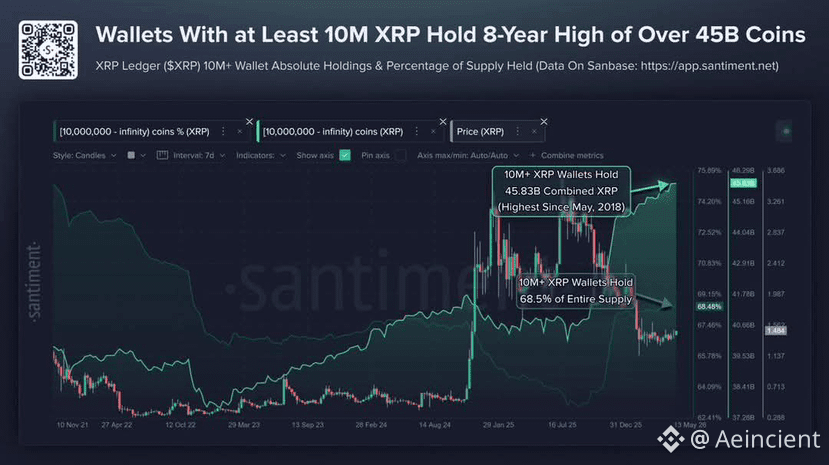Click the 28 Feb 24 date label
This screenshot has height=465, width=829.
pyautogui.click(x=371, y=425)
